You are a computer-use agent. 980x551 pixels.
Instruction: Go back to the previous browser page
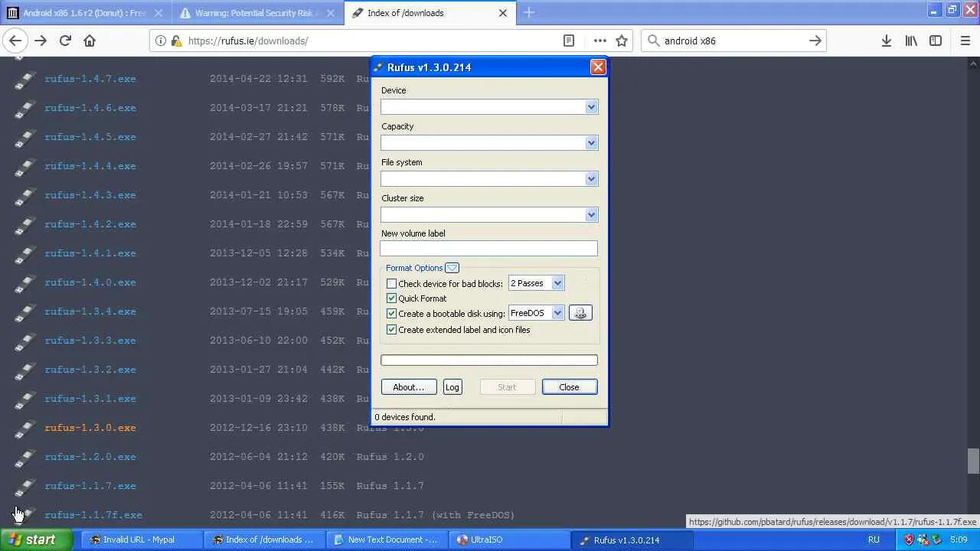[x=15, y=41]
